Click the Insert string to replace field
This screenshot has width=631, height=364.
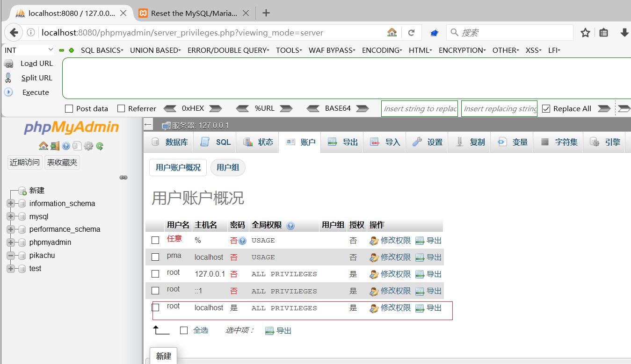tap(420, 108)
